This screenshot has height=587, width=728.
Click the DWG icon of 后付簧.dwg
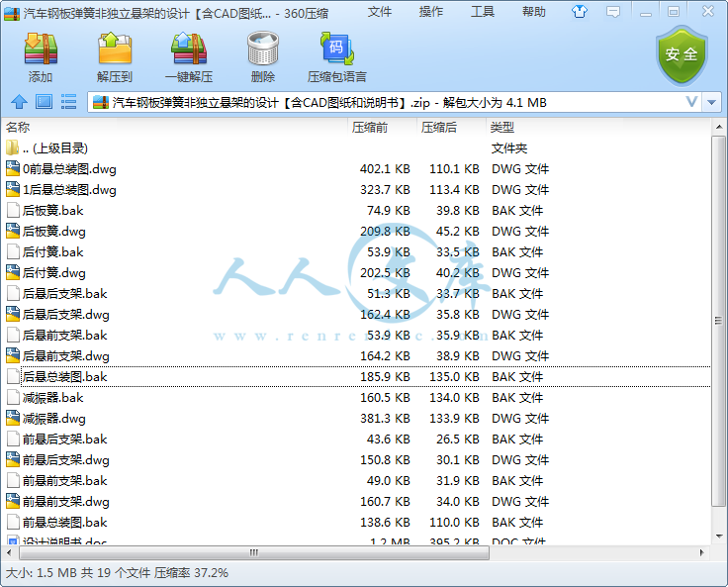coord(13,273)
